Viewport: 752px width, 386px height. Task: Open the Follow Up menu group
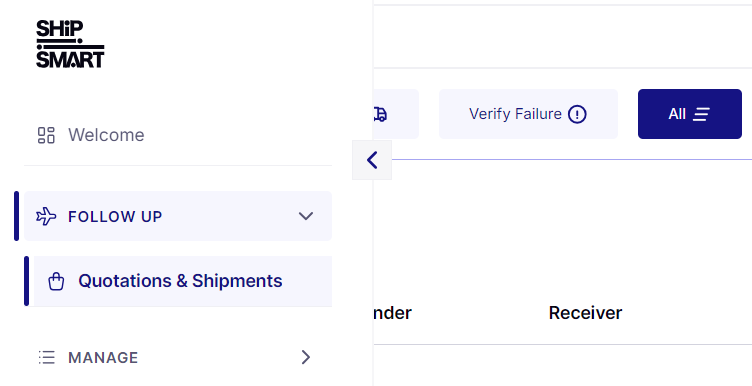pyautogui.click(x=178, y=216)
